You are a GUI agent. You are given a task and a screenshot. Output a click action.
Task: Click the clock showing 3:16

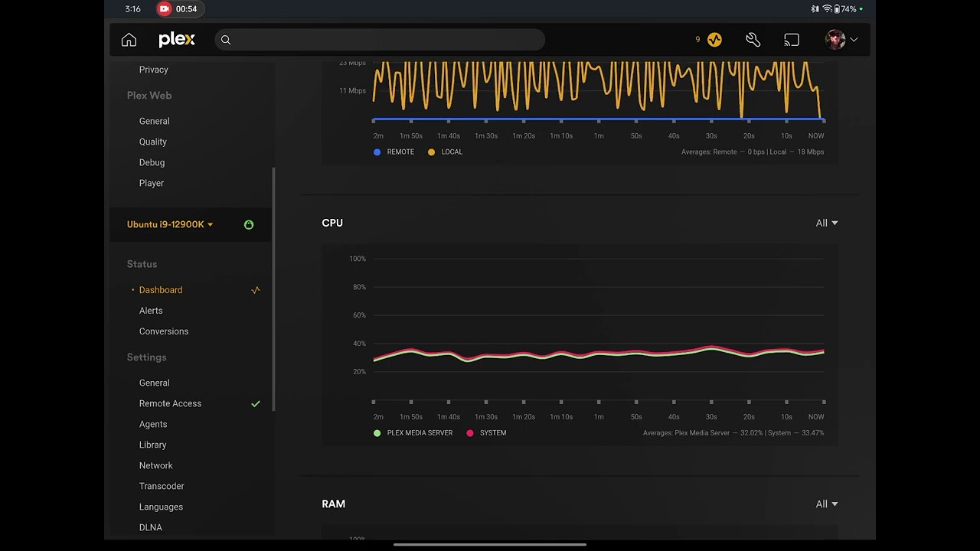tap(132, 9)
